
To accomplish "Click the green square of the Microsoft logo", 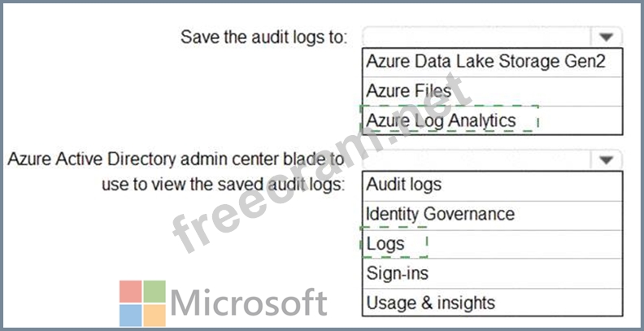I will [x=154, y=292].
